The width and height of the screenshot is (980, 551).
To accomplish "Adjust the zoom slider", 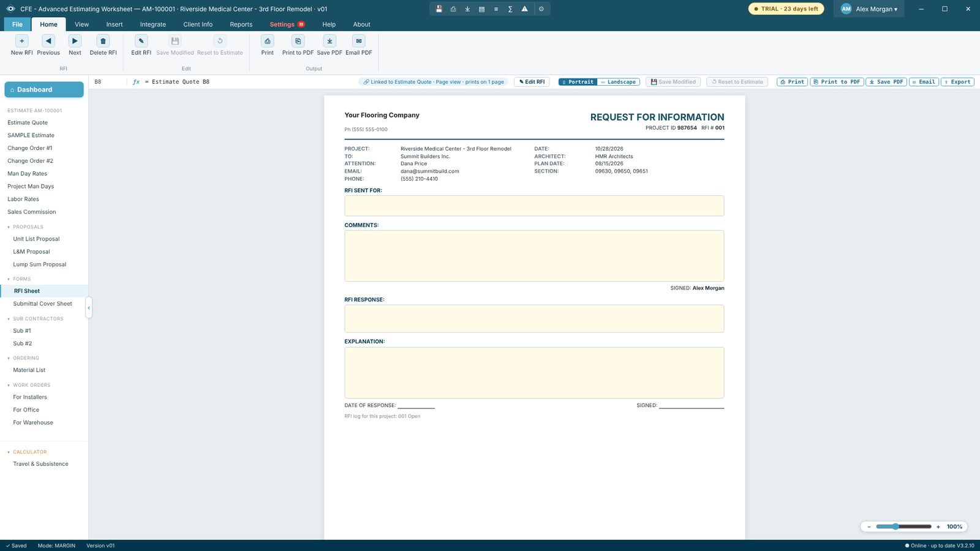I will coord(903,527).
